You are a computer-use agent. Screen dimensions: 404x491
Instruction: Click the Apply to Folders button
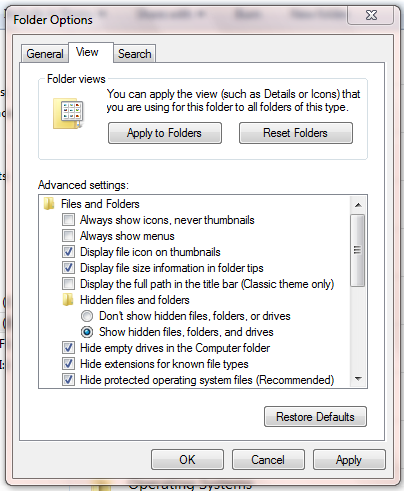tap(165, 133)
